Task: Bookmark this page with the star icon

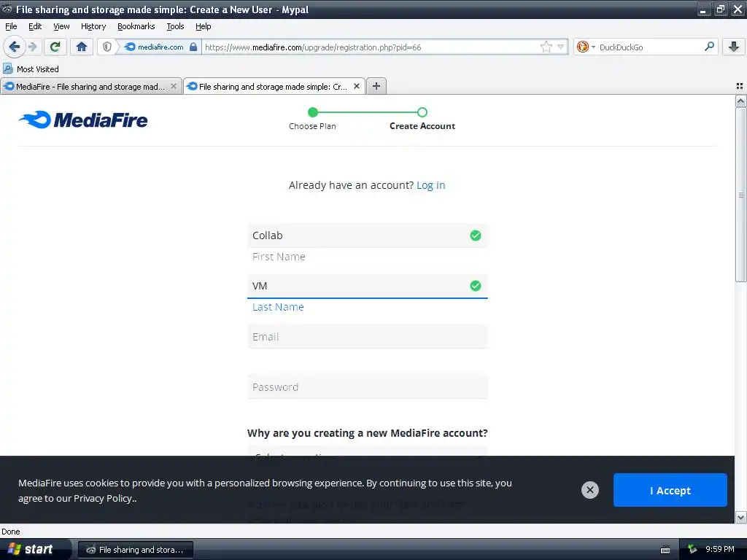Action: coord(546,47)
